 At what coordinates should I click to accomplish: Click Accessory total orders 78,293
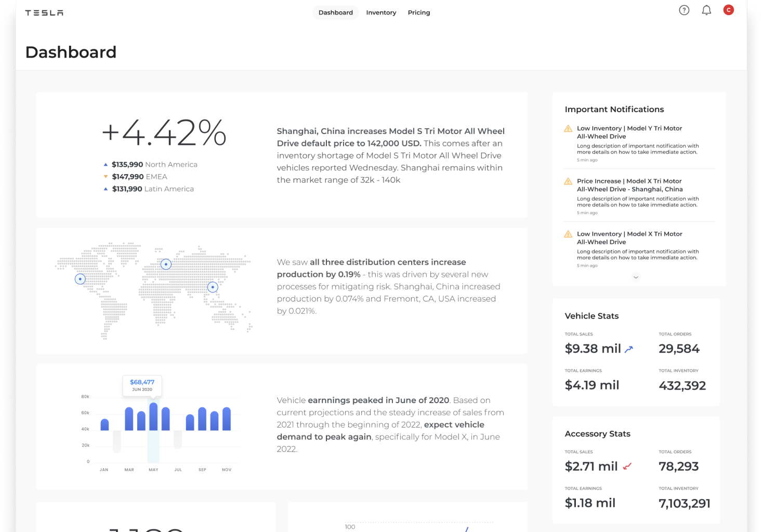tap(679, 467)
